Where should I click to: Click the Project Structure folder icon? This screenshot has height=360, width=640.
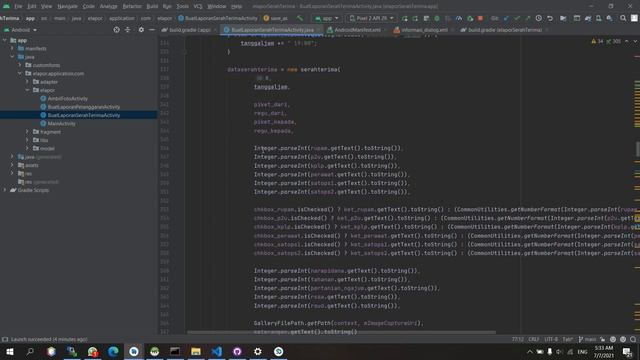coord(563,18)
